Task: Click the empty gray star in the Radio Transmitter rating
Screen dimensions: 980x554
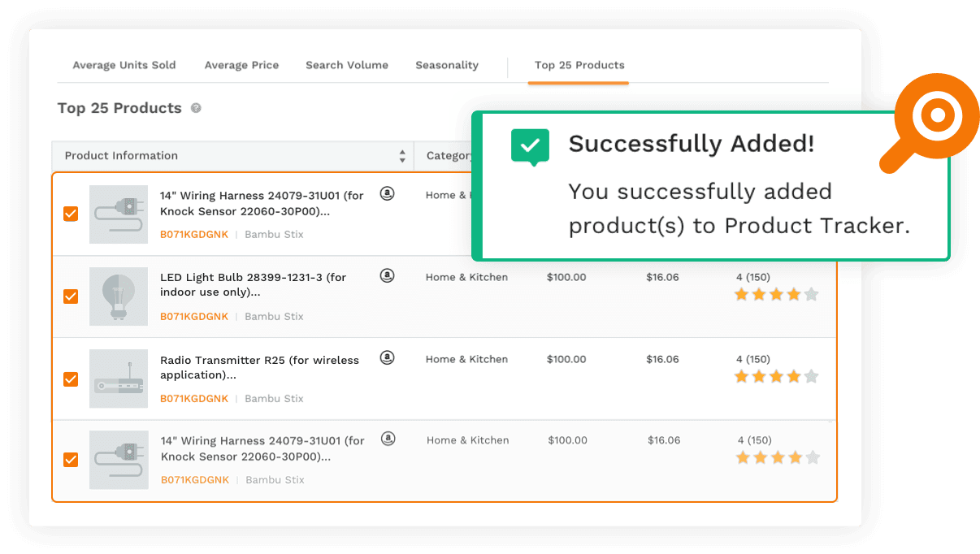Action: click(x=812, y=376)
